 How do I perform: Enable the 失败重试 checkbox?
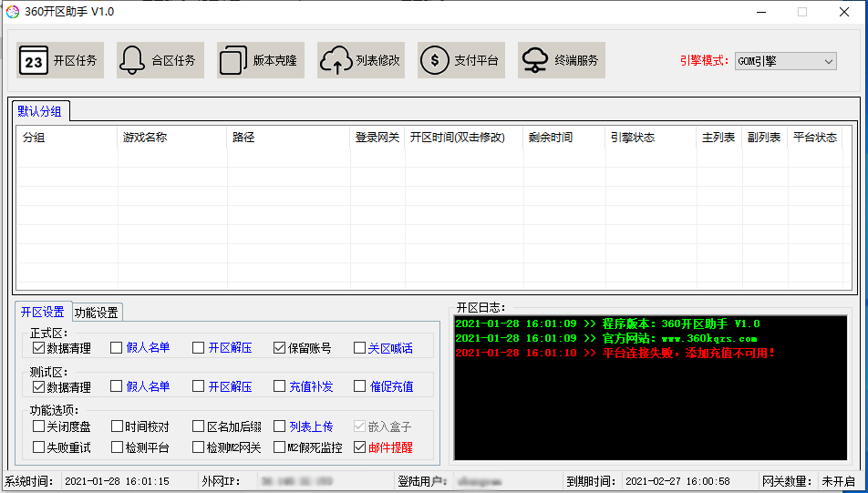38,447
